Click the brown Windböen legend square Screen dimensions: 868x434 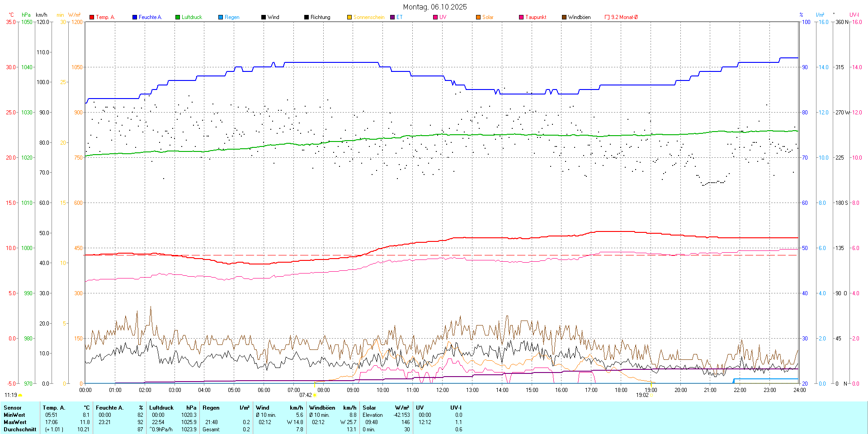[564, 17]
